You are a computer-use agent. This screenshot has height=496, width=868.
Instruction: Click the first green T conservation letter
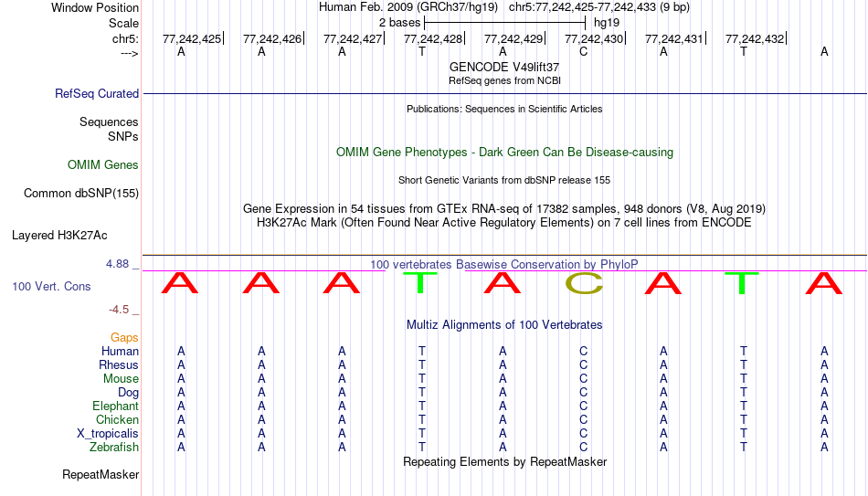(x=420, y=283)
